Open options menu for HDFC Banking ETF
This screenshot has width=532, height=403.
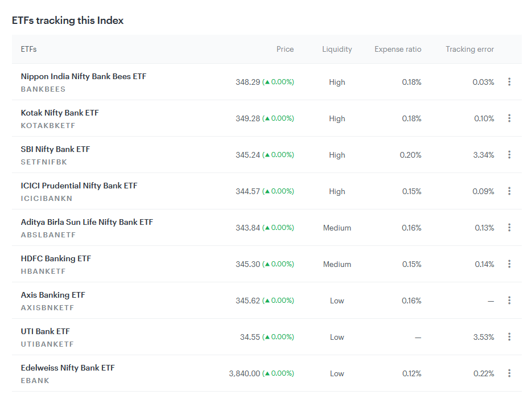(509, 264)
